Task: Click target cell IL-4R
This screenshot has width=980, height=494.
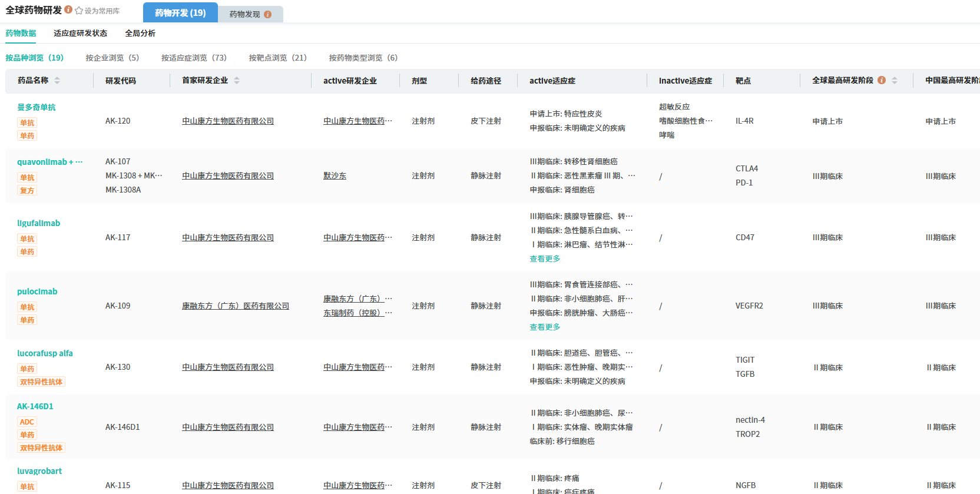Action: pos(744,121)
